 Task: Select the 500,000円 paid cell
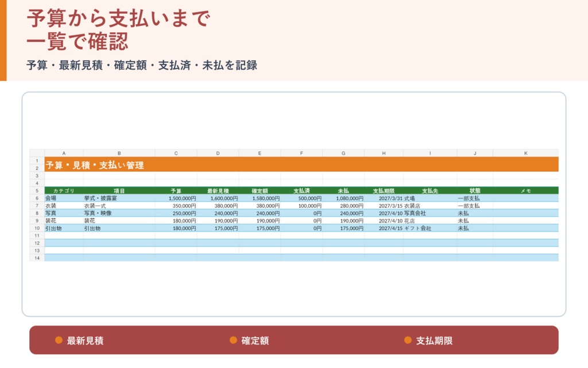(301, 198)
